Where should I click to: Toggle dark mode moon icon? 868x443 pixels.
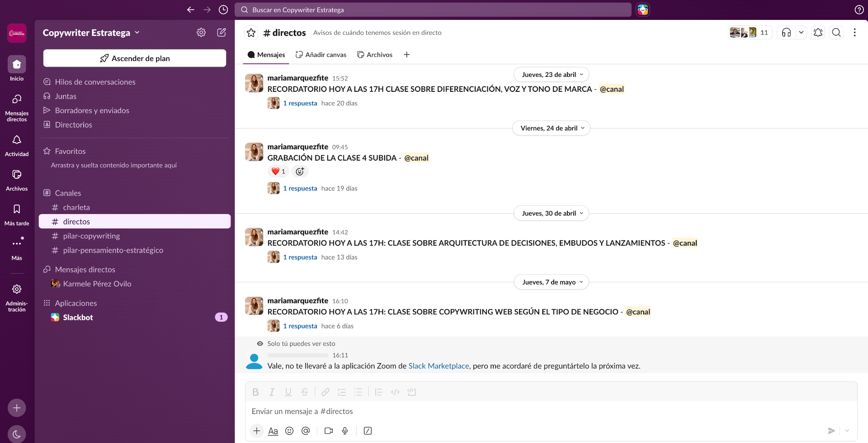pyautogui.click(x=17, y=434)
